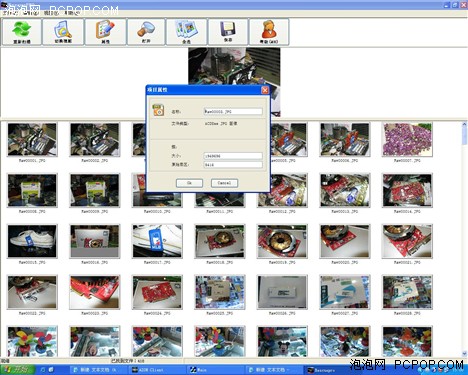Screen dimensions: 468x375
Task: Click the magnifier-on-document preview toolbar icon
Action: (x=63, y=32)
